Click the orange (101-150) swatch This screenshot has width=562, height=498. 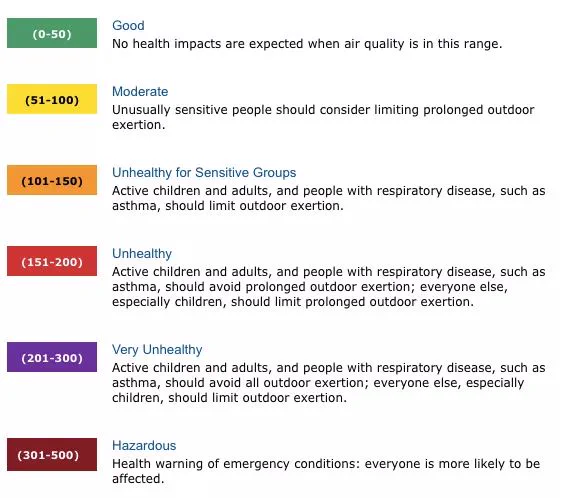[52, 180]
